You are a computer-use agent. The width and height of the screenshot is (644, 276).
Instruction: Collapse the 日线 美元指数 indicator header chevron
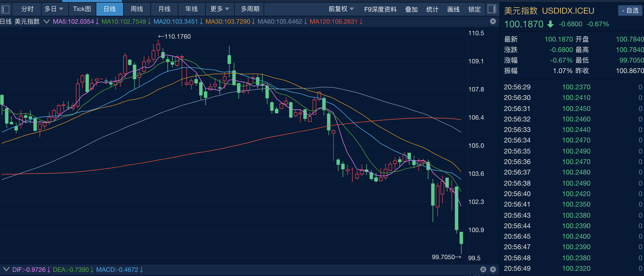click(x=47, y=22)
